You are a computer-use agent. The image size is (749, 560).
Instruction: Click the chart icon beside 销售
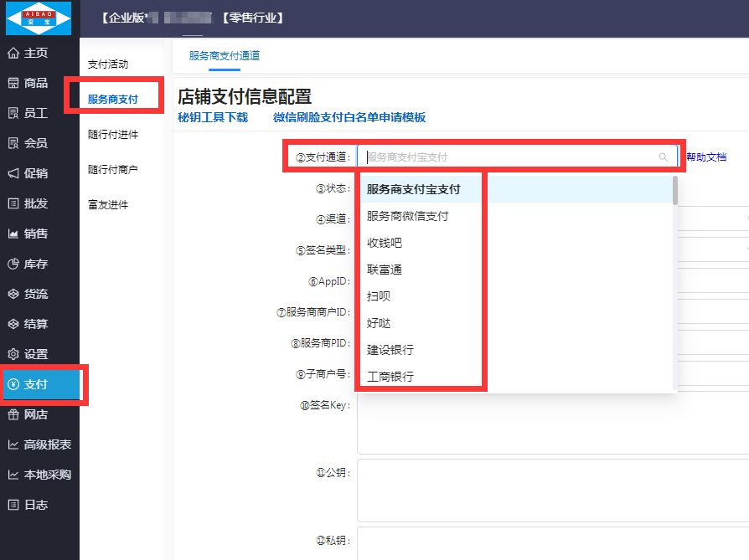coord(13,234)
